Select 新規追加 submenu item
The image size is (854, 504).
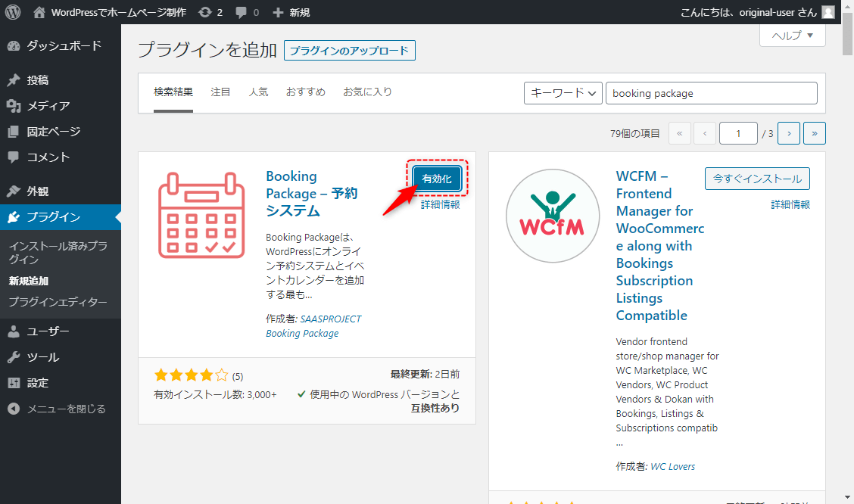click(x=29, y=281)
